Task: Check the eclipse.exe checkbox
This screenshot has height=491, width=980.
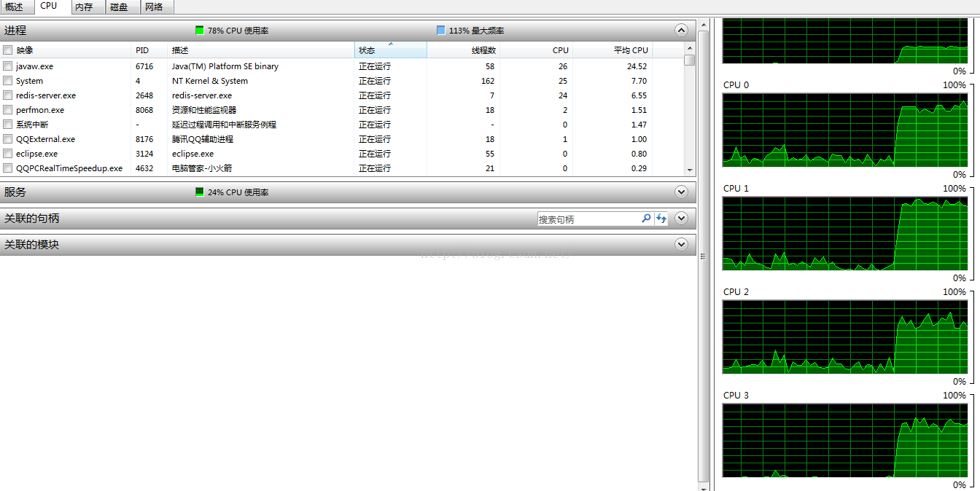Action: coord(8,154)
